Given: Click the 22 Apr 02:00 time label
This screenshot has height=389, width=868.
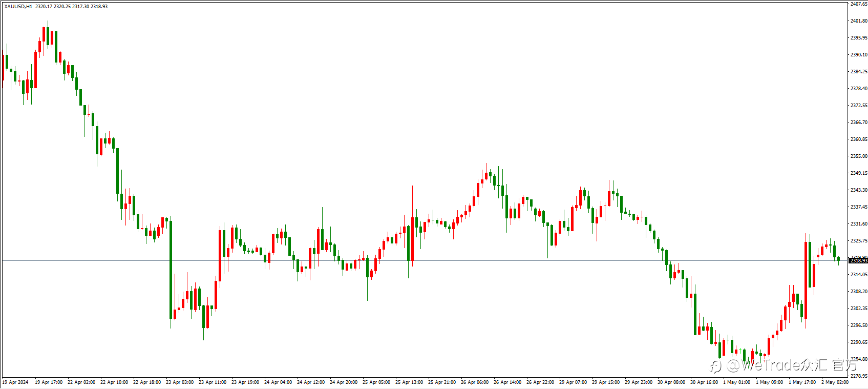Looking at the screenshot, I should point(81,382).
